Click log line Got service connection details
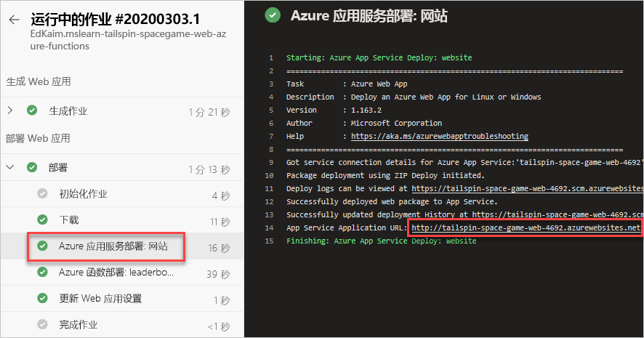The image size is (644, 338). pyautogui.click(x=464, y=162)
